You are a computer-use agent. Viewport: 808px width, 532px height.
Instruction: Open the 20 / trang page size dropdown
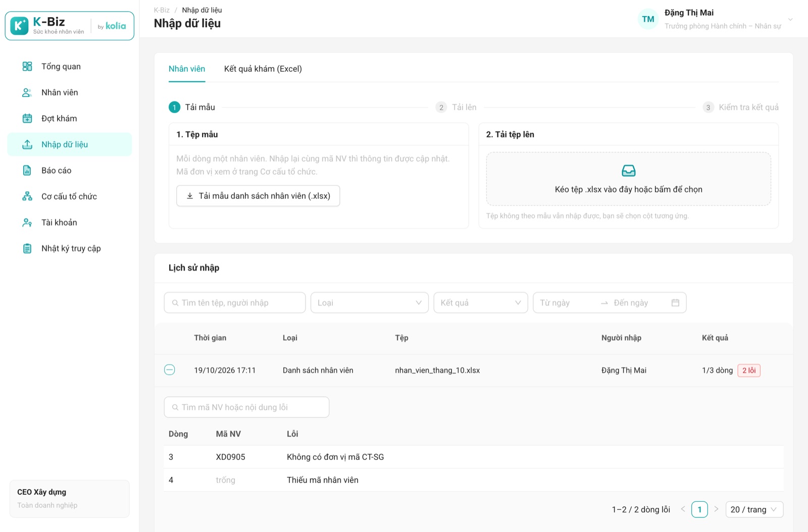[754, 509]
